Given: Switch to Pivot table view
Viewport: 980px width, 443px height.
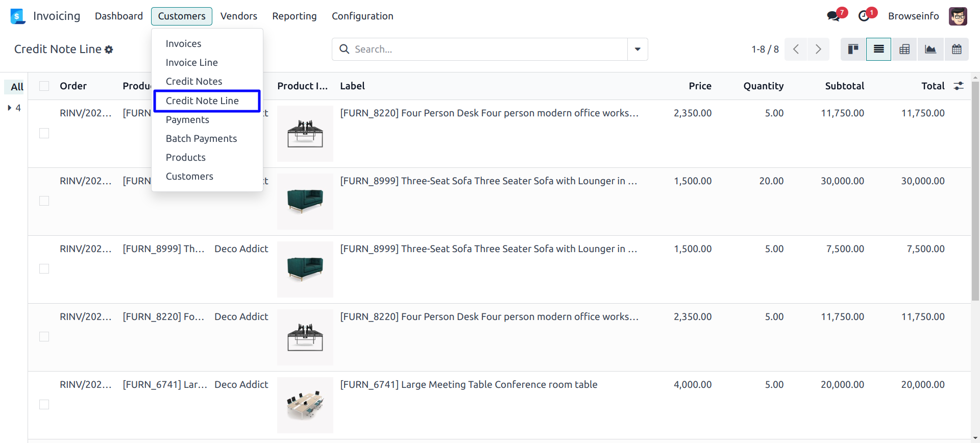Looking at the screenshot, I should [904, 50].
